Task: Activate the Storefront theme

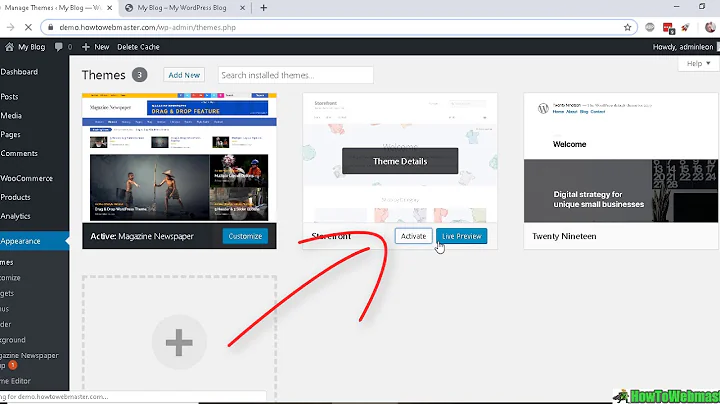Action: pyautogui.click(x=413, y=236)
